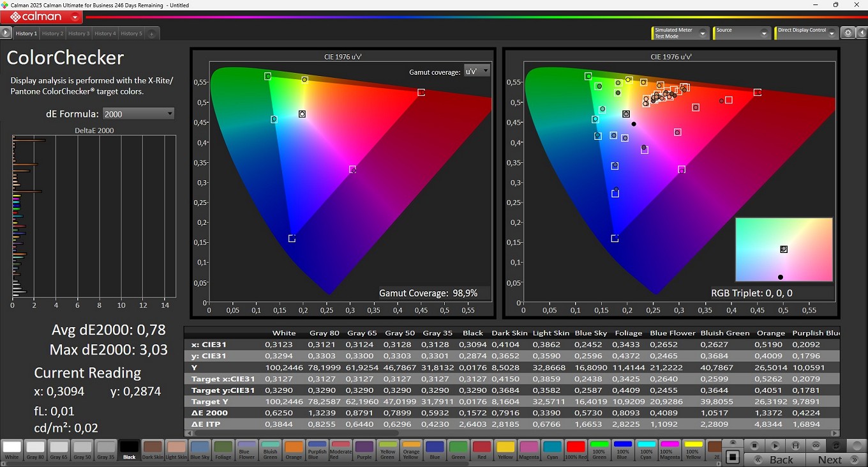Change the dE Formula dropdown from 2000
This screenshot has height=467, width=868.
coord(138,114)
